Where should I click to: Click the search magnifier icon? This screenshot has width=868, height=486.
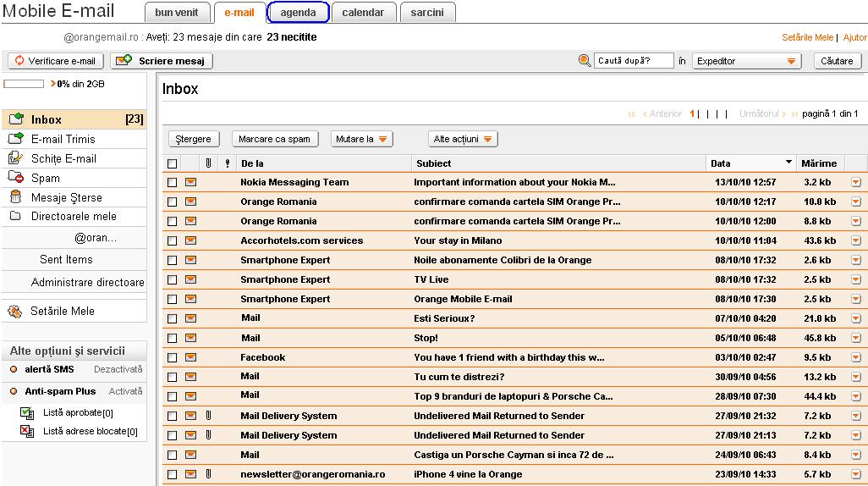[x=584, y=60]
